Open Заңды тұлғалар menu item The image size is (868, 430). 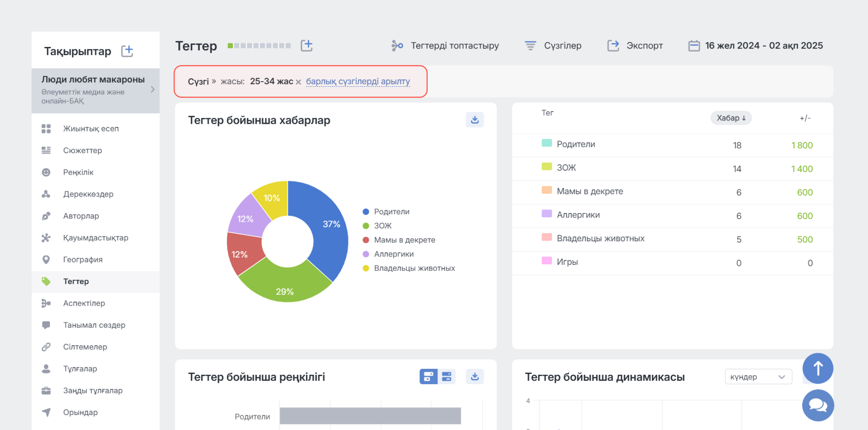tap(95, 391)
